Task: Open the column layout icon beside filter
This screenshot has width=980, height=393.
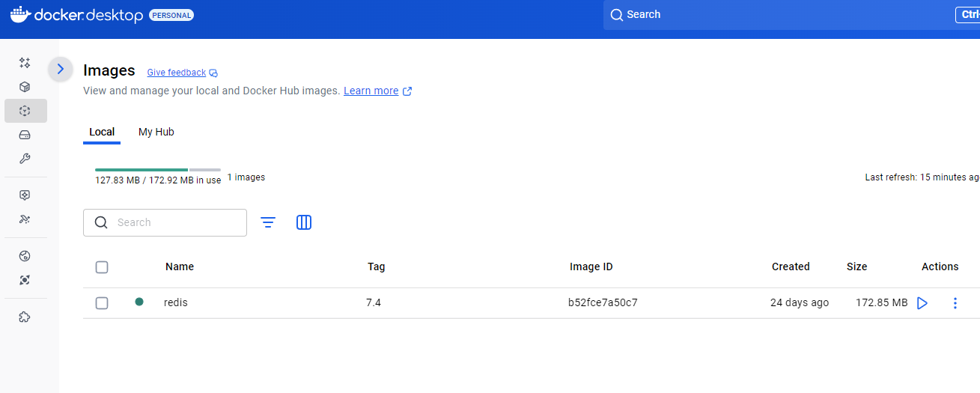Action: pyautogui.click(x=304, y=222)
